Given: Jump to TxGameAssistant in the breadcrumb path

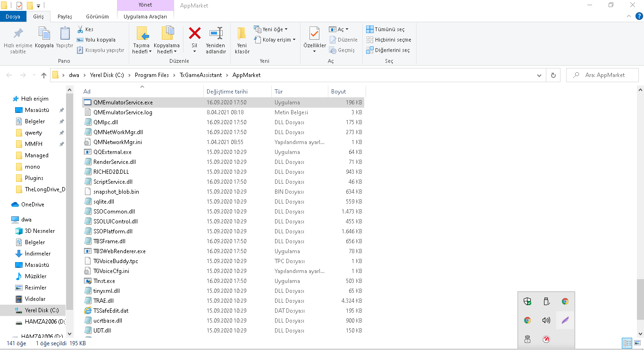Looking at the screenshot, I should (201, 75).
